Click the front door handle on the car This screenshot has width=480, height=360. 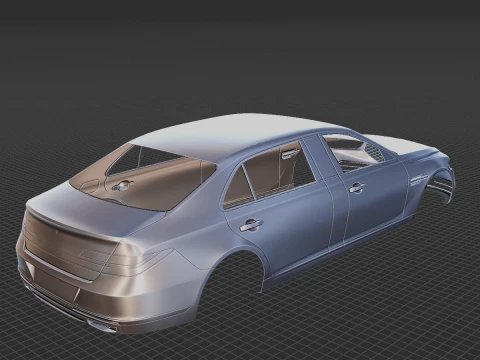[x=357, y=188]
